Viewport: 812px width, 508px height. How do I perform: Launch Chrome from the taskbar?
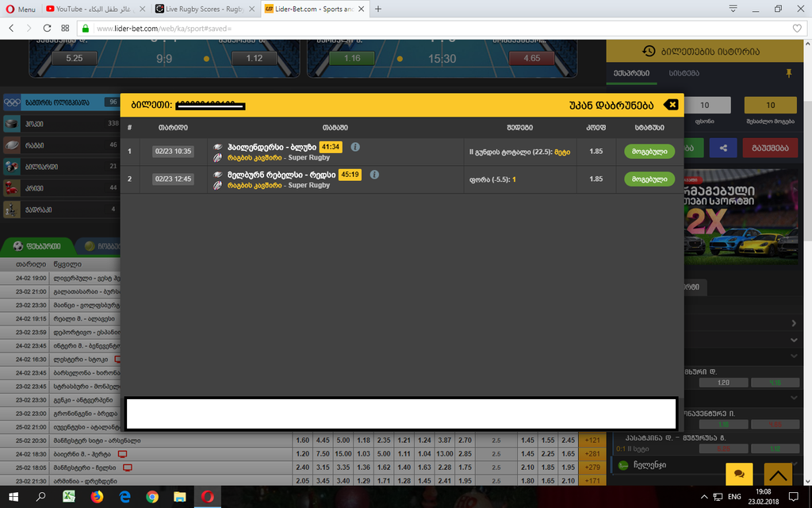[151, 497]
